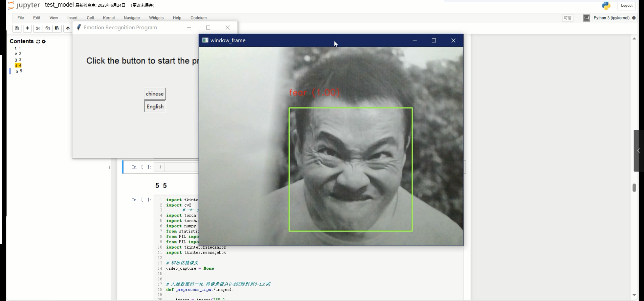This screenshot has width=644, height=301.
Task: Open the Edit menu
Action: (x=37, y=18)
